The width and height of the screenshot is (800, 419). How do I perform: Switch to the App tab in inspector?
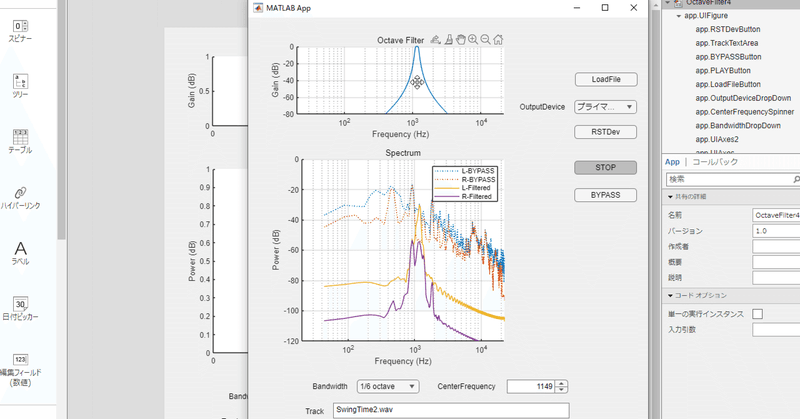point(672,162)
